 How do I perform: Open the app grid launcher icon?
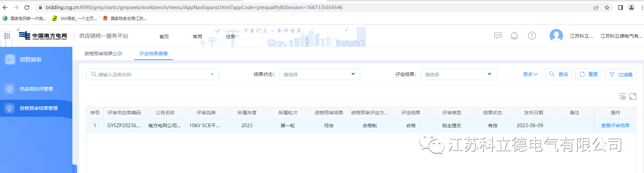pyautogui.click(x=7, y=36)
